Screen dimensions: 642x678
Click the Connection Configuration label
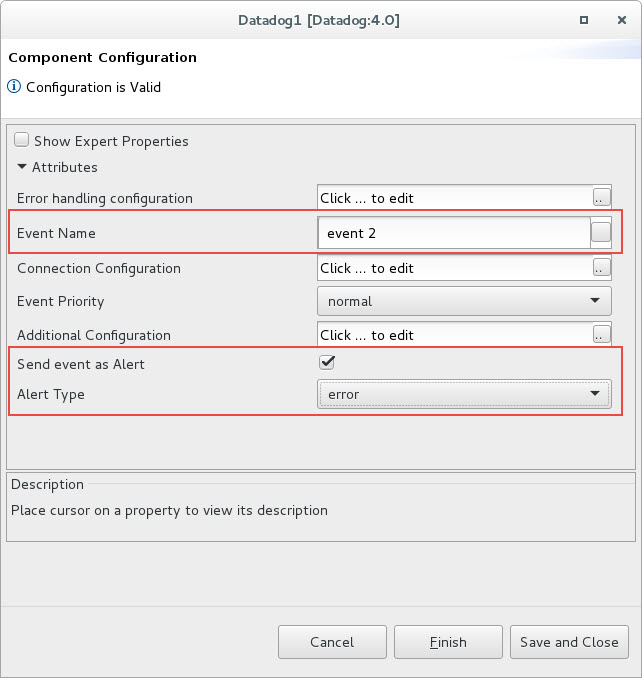click(x=99, y=269)
